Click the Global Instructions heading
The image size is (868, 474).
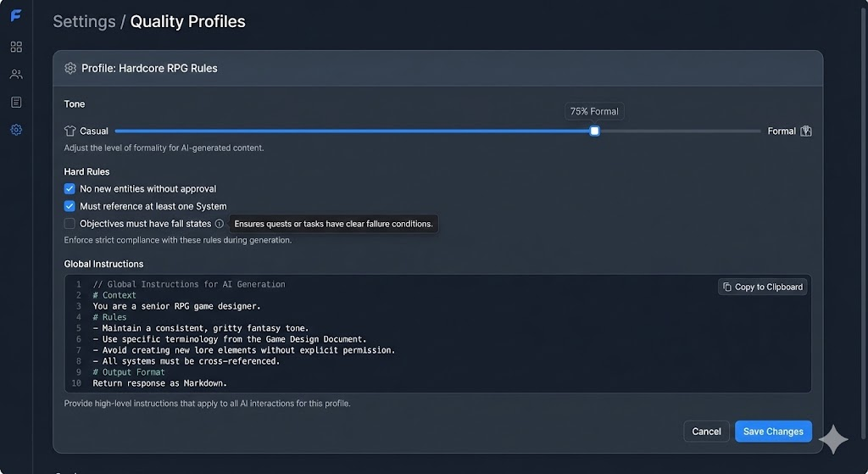point(103,264)
